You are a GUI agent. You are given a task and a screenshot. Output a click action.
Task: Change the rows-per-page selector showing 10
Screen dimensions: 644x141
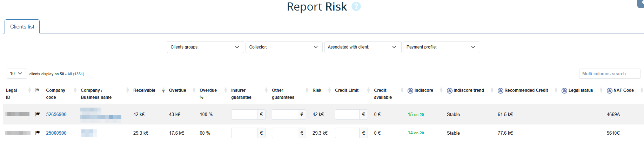pos(16,73)
